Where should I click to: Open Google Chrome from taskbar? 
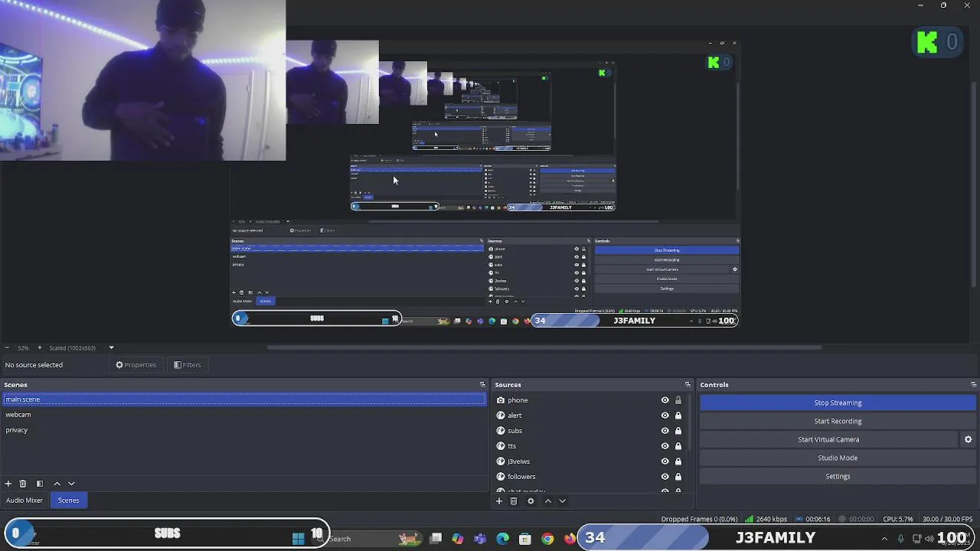(x=547, y=539)
